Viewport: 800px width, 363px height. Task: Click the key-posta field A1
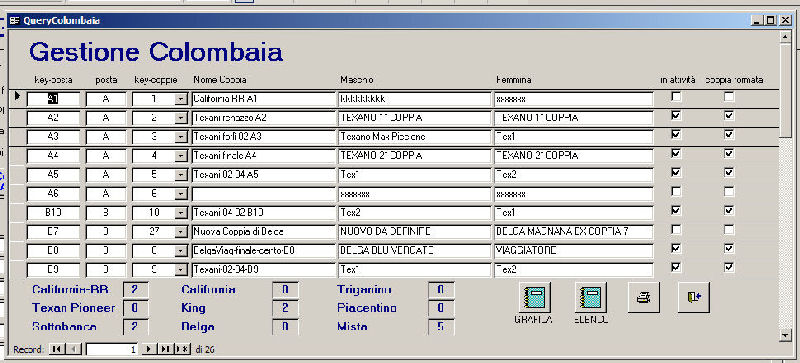coord(53,99)
